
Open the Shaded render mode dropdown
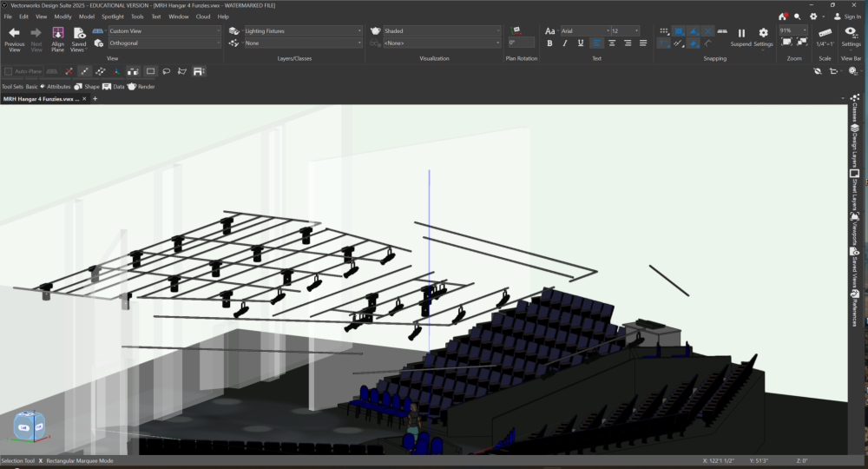point(441,31)
